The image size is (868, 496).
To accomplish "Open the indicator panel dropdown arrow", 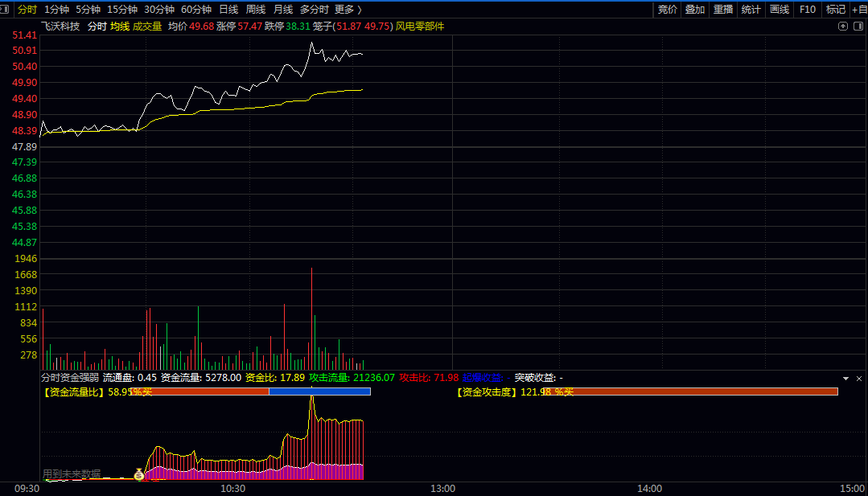I will pos(845,378).
